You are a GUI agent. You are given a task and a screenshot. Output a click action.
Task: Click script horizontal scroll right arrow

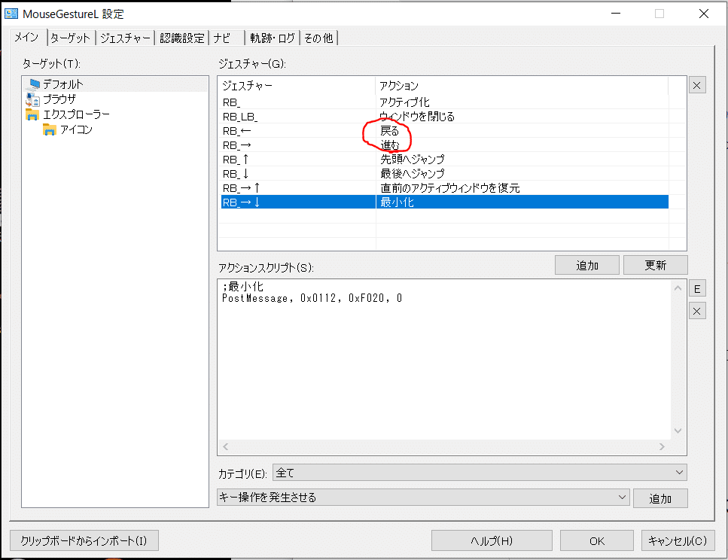click(x=662, y=446)
